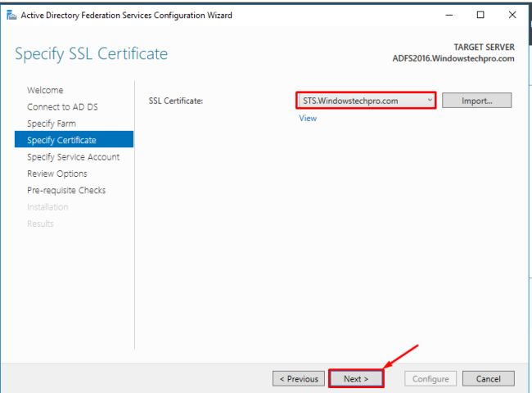Open the Review Options step
Image resolution: width=532 pixels, height=393 pixels.
[57, 174]
